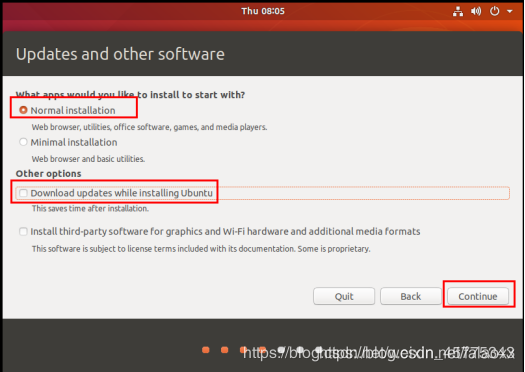Viewport: 525px width, 372px height.
Task: Click the 'Web browser, utilities, office software' description
Action: point(149,127)
